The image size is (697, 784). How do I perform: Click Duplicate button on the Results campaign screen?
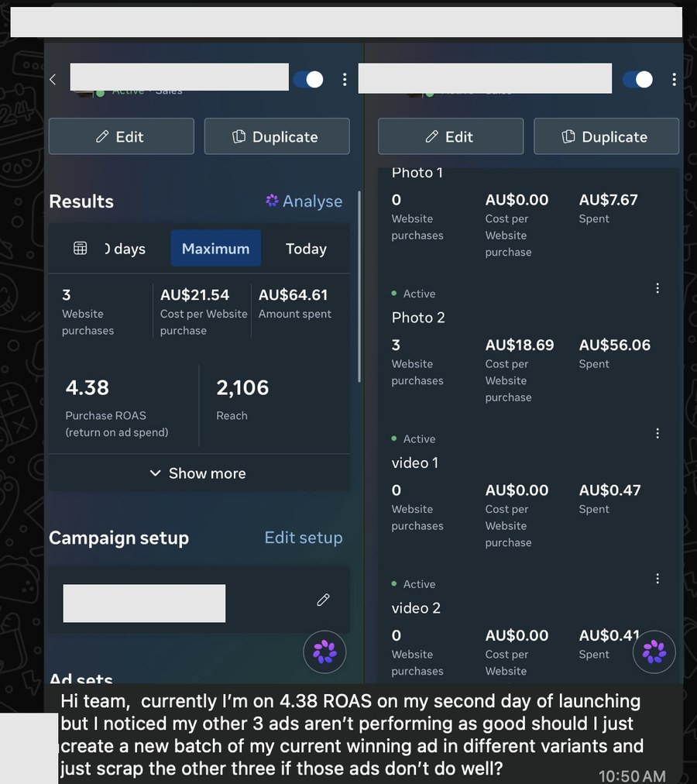(x=277, y=136)
